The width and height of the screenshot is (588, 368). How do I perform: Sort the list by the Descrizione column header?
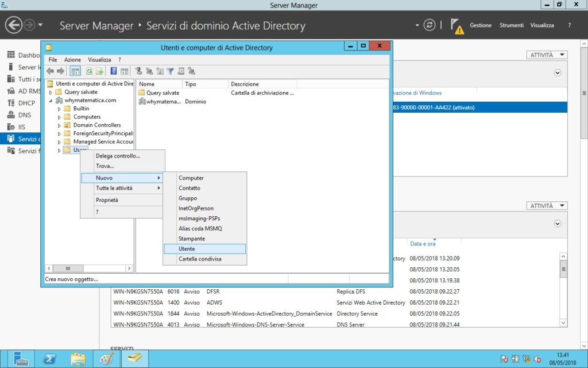262,84
